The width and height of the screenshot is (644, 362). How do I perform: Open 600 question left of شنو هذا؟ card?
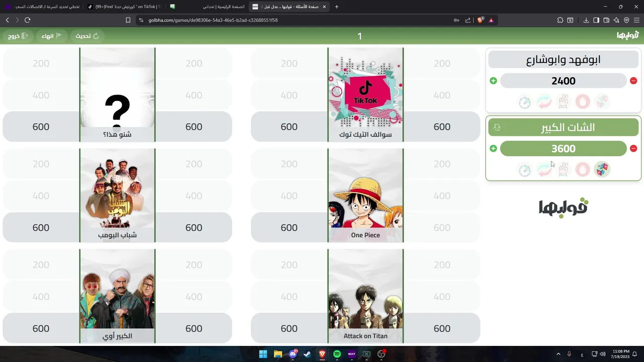(x=41, y=127)
